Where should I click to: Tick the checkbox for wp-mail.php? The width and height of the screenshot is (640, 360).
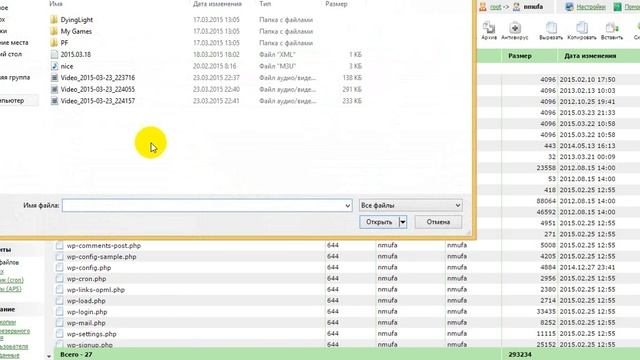tap(60, 323)
